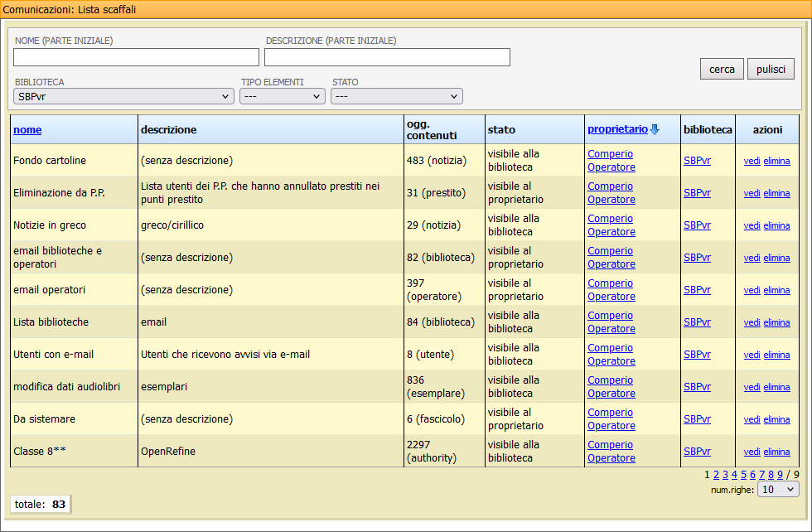The width and height of the screenshot is (812, 532).
Task: Select page 5 in the pagination
Action: pyautogui.click(x=743, y=475)
